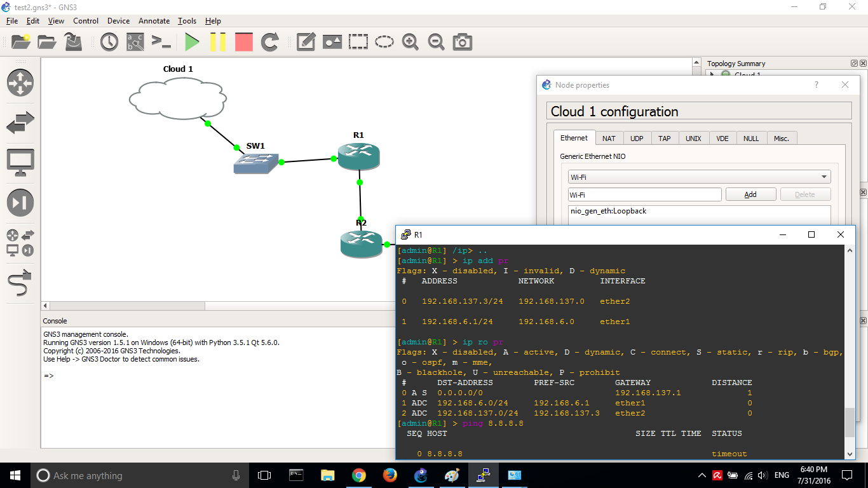Switch to the Misc. tab
The width and height of the screenshot is (868, 488).
coord(782,139)
